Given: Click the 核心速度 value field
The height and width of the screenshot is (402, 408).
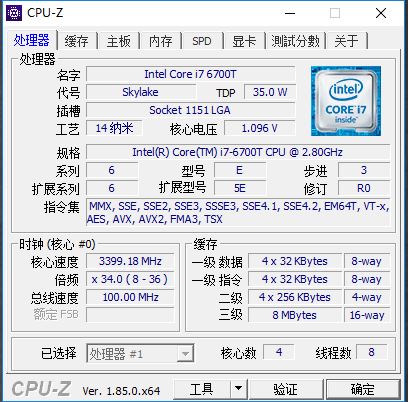Looking at the screenshot, I should pos(130,261).
